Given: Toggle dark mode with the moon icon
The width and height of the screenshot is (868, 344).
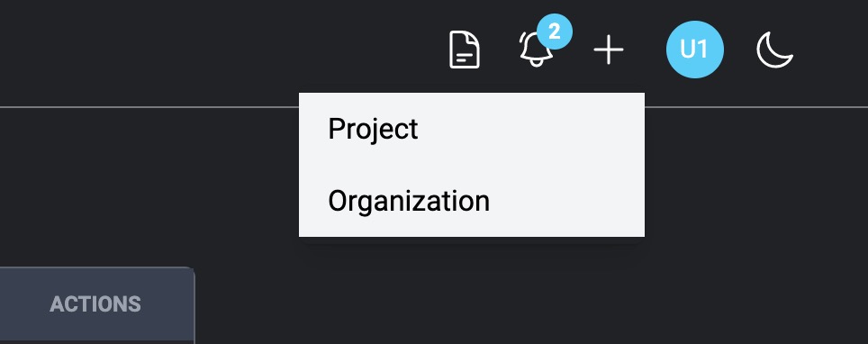Looking at the screenshot, I should [x=774, y=50].
